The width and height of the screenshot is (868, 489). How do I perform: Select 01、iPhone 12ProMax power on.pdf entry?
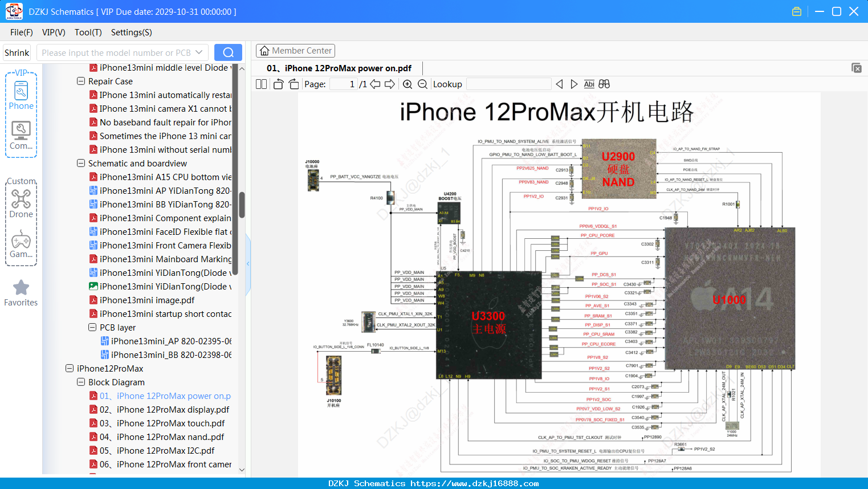click(x=165, y=396)
